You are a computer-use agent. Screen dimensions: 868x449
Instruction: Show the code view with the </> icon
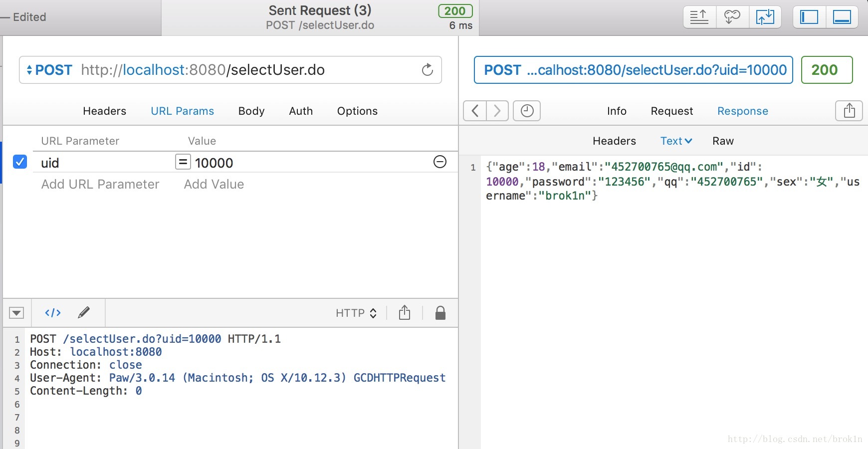point(53,313)
